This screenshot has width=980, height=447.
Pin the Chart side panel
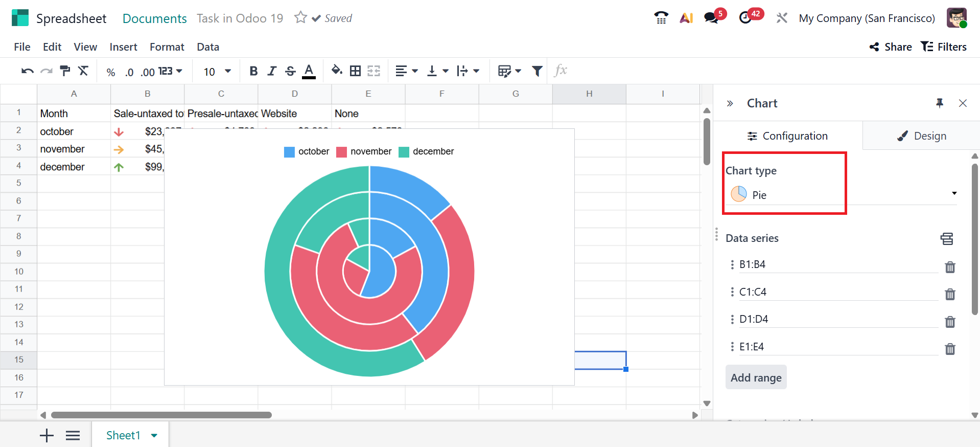(x=939, y=103)
